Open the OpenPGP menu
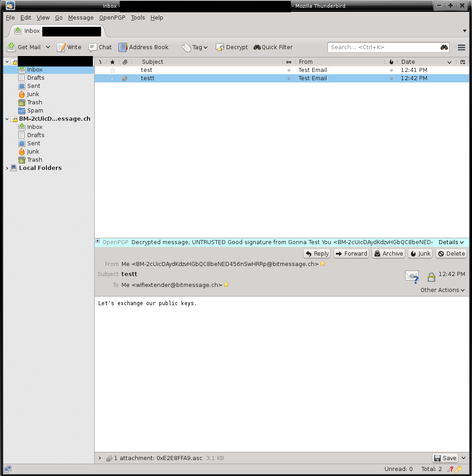 point(112,18)
